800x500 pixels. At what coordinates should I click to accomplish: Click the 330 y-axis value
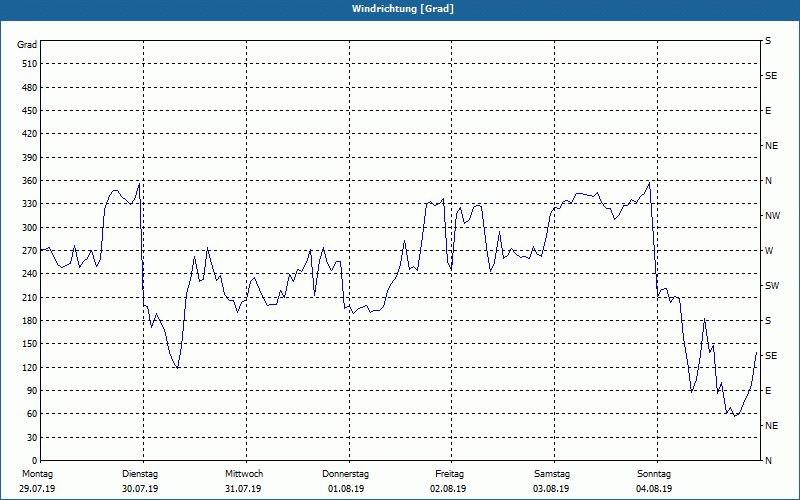pos(30,204)
